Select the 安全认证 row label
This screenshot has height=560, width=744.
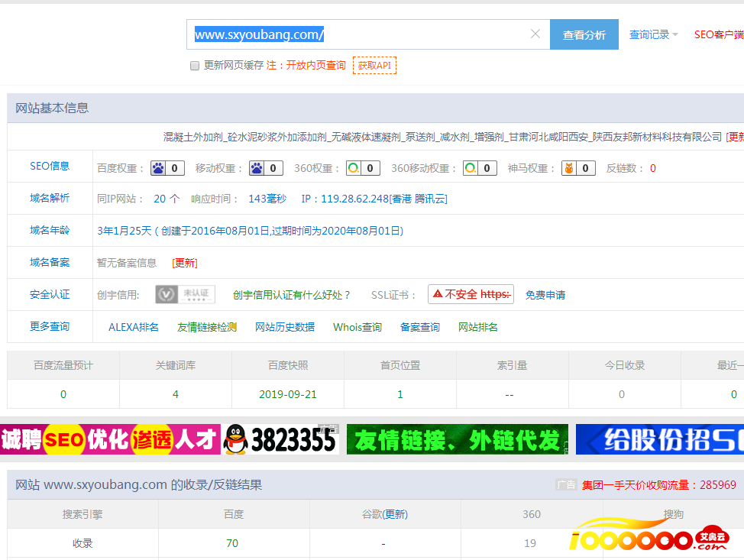click(50, 294)
